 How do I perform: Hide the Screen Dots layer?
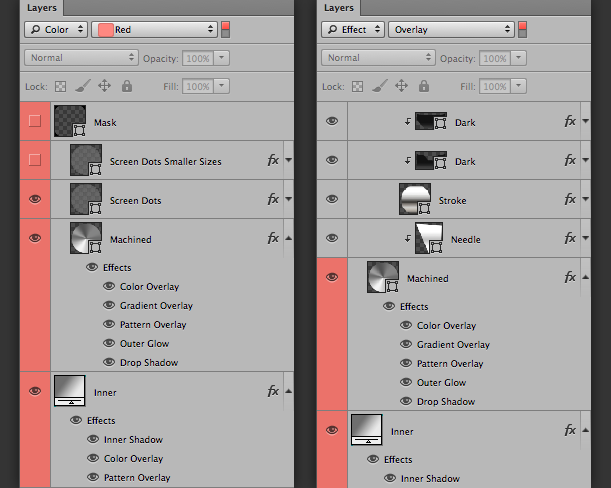pos(35,199)
